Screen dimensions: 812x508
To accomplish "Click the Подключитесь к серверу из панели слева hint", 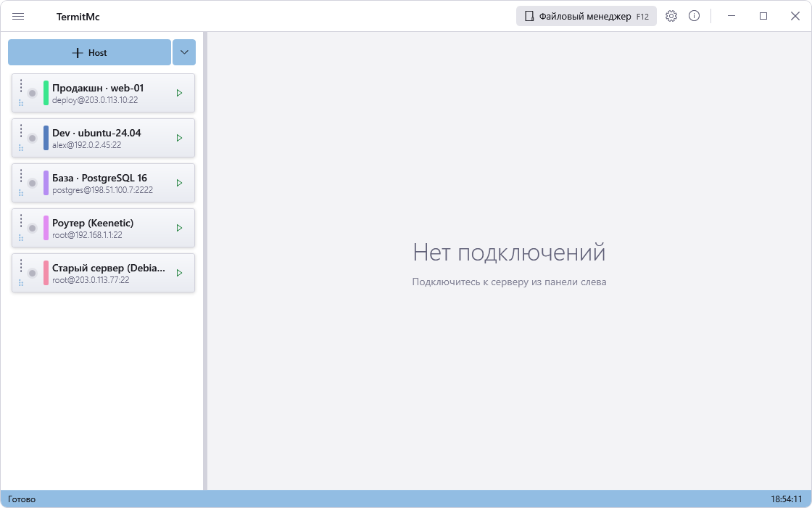I will tap(509, 282).
